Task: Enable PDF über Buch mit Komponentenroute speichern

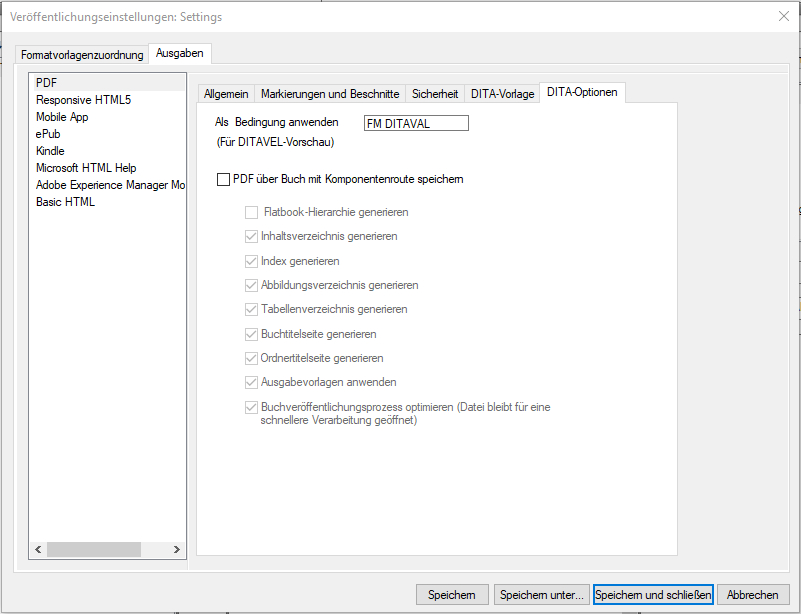Action: tap(223, 180)
